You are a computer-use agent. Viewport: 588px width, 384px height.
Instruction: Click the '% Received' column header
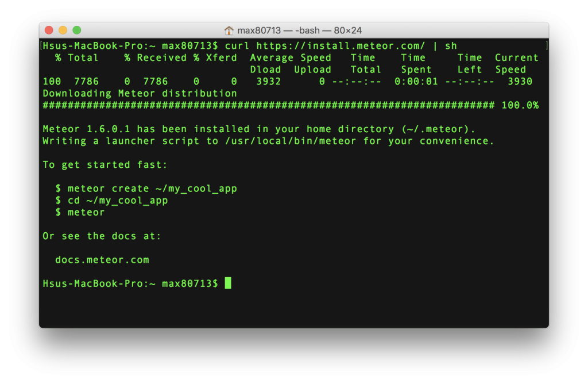pyautogui.click(x=156, y=58)
